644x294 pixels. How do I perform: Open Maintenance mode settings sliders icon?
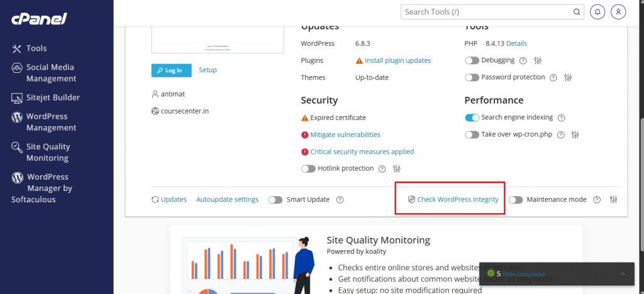pyautogui.click(x=614, y=200)
